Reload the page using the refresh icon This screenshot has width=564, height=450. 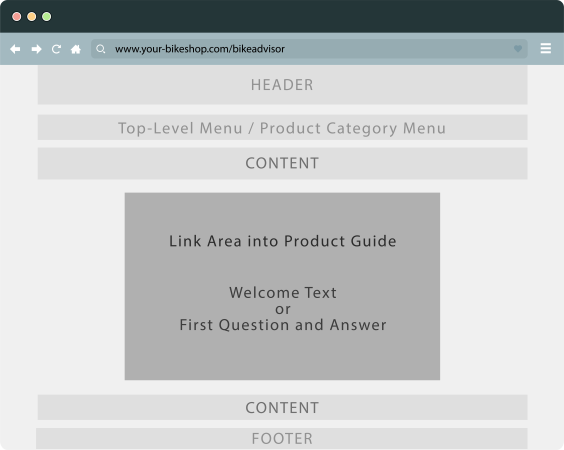pos(56,49)
